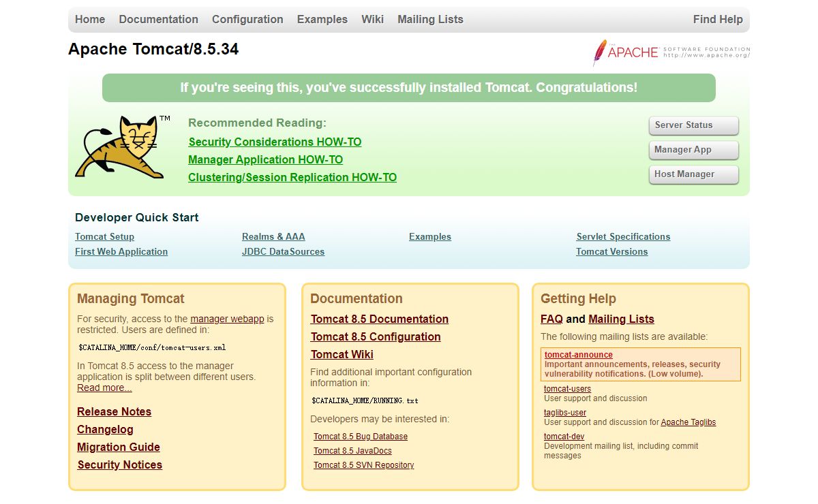Open Tomcat 8.5 JavaDocs link

click(352, 451)
